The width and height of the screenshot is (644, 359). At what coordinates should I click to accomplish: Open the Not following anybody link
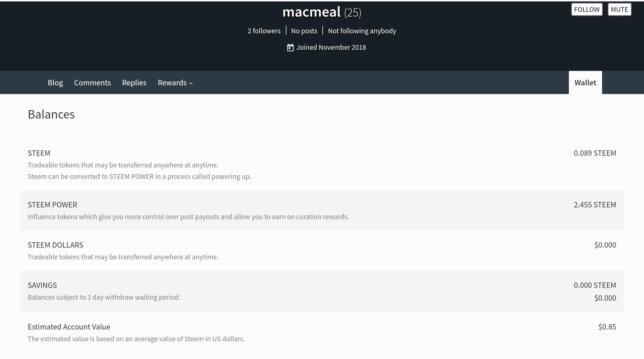pos(362,31)
